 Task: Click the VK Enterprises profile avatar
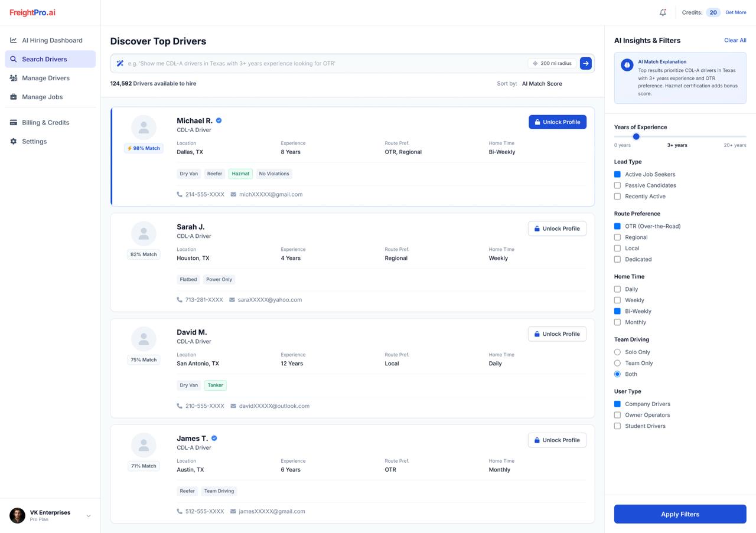pos(17,515)
